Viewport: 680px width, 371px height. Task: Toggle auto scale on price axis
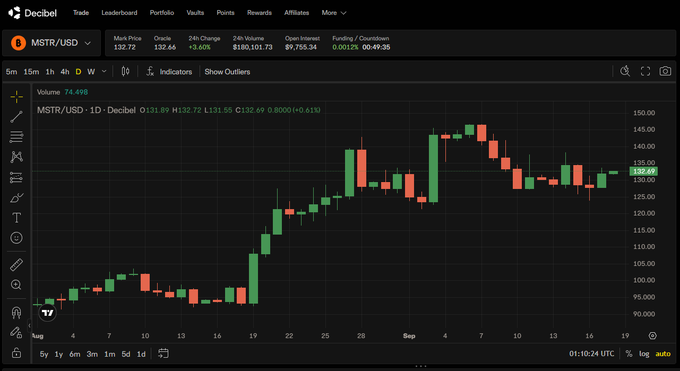point(663,354)
